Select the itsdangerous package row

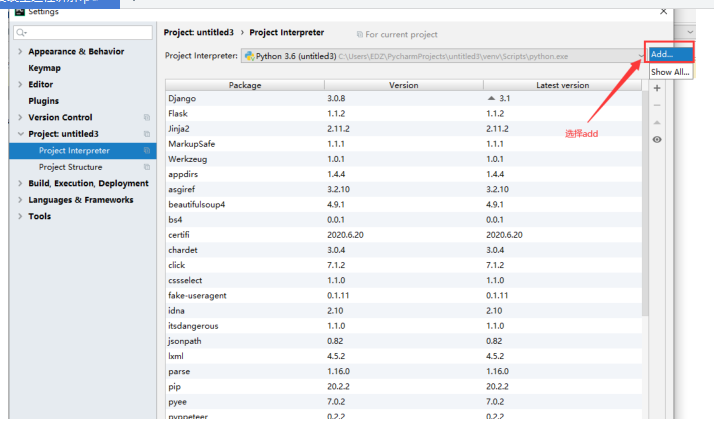(x=403, y=326)
